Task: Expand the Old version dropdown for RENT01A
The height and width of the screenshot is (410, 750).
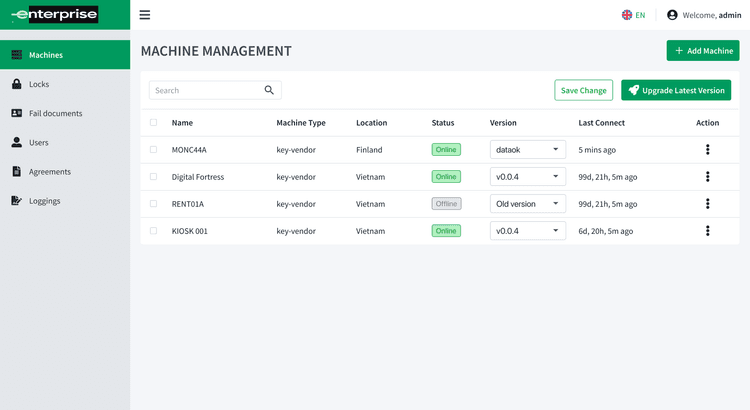Action: [528, 203]
